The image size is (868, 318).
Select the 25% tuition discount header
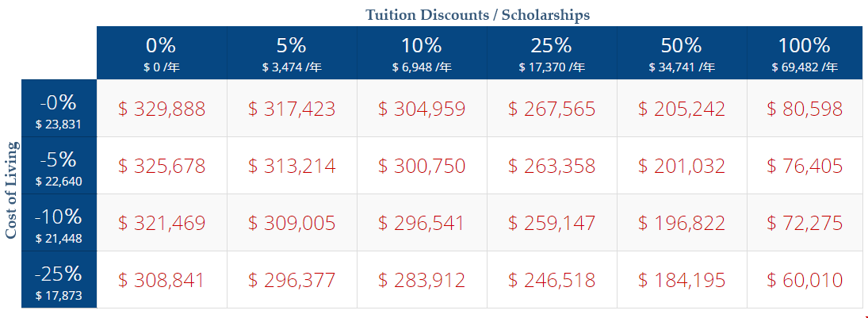(x=551, y=53)
